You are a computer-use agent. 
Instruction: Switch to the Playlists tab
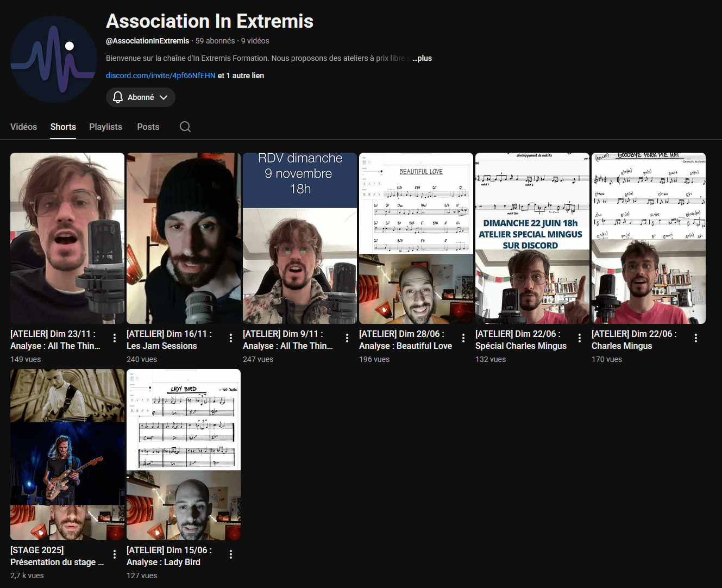tap(105, 127)
